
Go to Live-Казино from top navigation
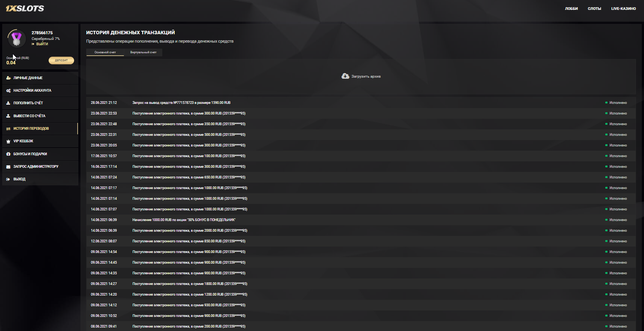coord(623,9)
